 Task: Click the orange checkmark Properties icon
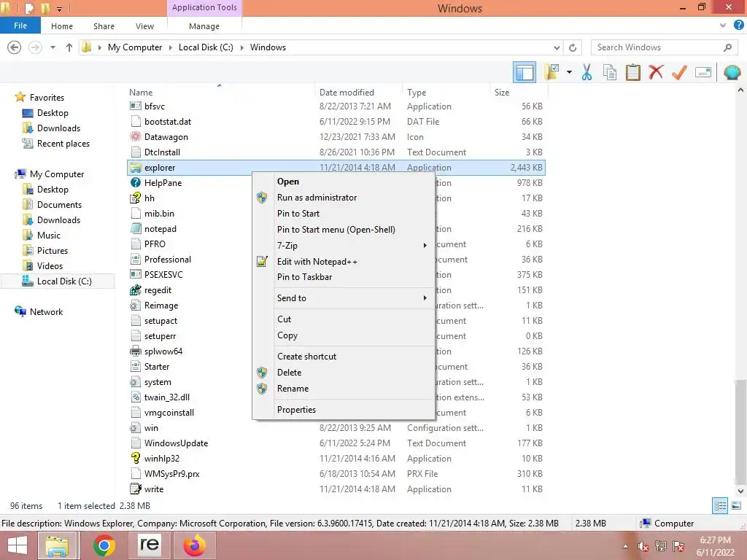click(679, 72)
